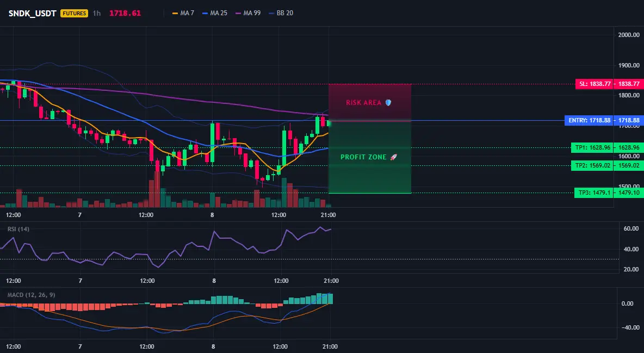Image resolution: width=644 pixels, height=353 pixels.
Task: Toggle the MA 25 legend item
Action: click(215, 13)
